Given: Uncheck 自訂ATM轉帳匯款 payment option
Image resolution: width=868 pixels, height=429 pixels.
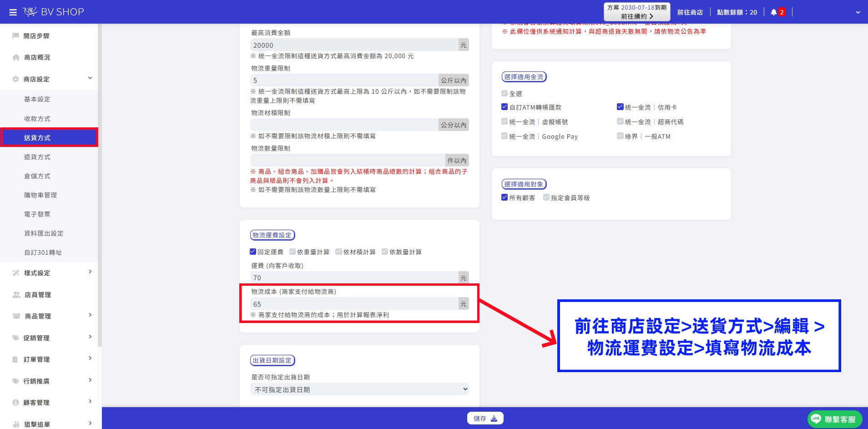Looking at the screenshot, I should point(505,107).
